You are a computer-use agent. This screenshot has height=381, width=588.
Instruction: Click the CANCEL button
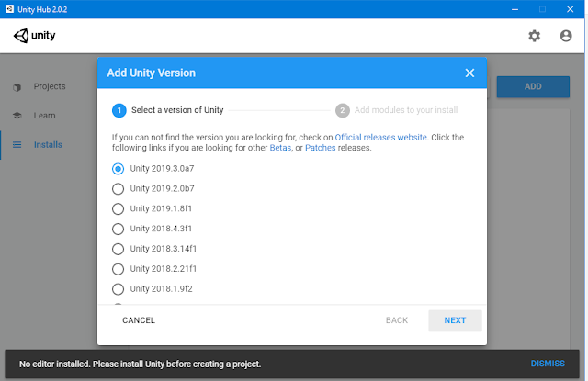[x=139, y=320]
